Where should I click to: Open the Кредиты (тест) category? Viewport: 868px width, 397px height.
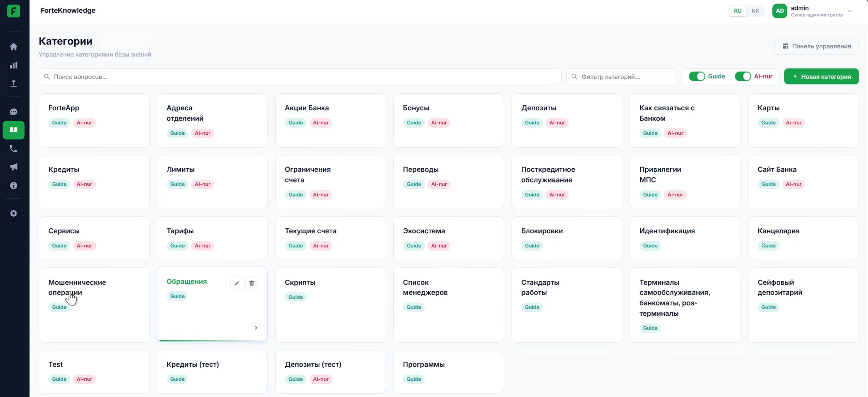[x=212, y=372]
